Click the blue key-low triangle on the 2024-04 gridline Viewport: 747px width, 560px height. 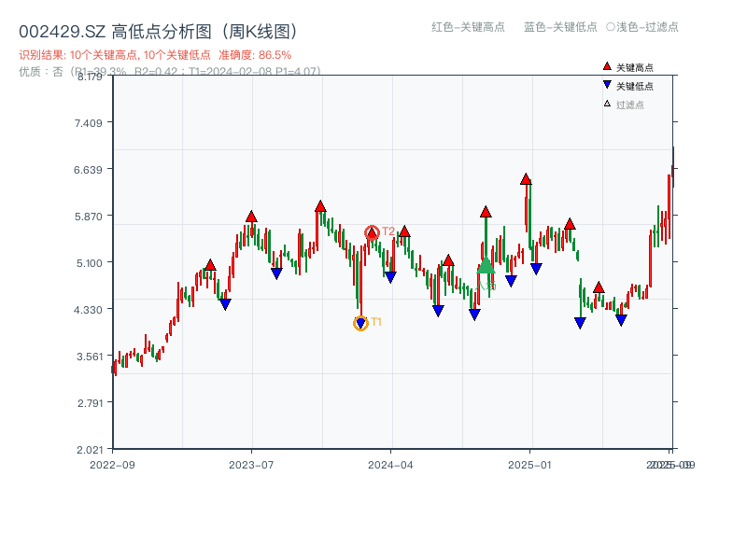390,277
